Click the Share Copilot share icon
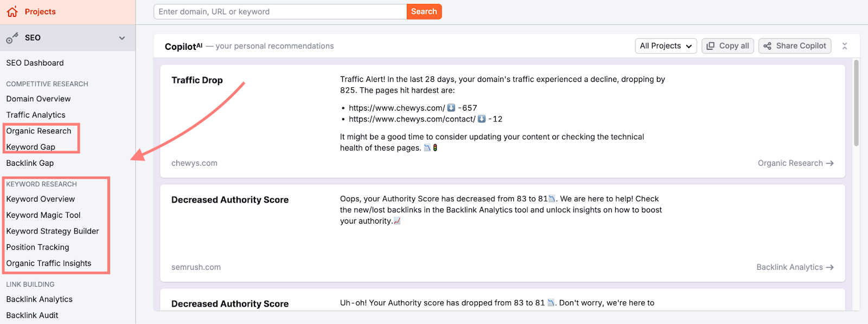This screenshot has height=324, width=868. 768,46
